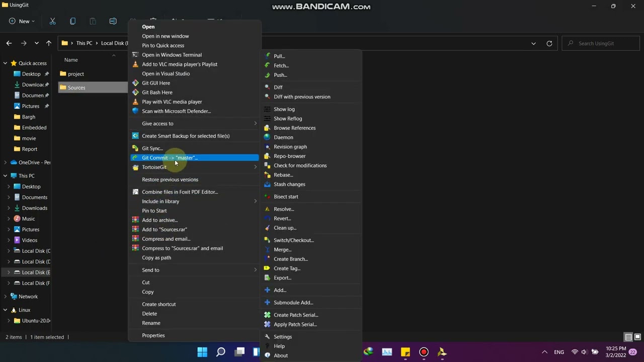Viewport: 644px width, 362px height.
Task: Click the Stash changes icon
Action: [x=268, y=184]
